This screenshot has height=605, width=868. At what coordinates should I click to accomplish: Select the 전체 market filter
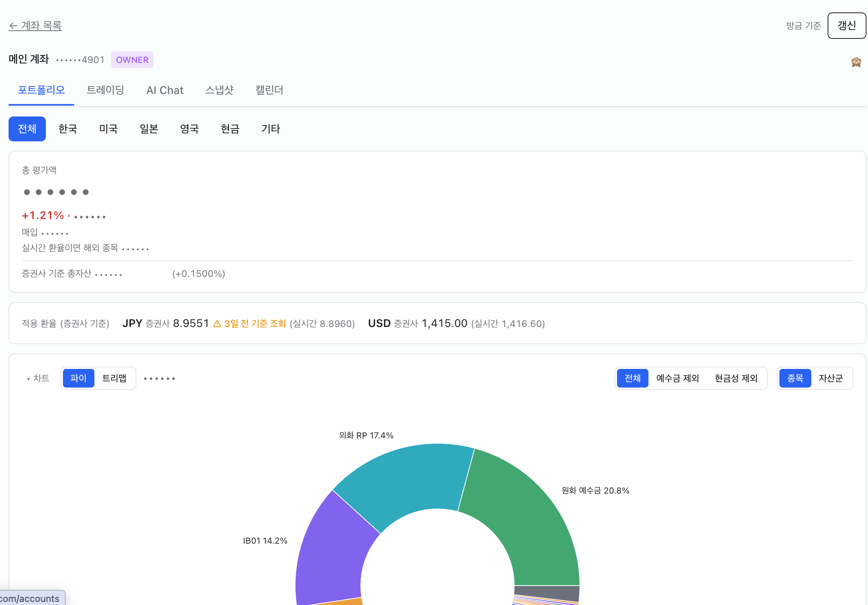27,129
